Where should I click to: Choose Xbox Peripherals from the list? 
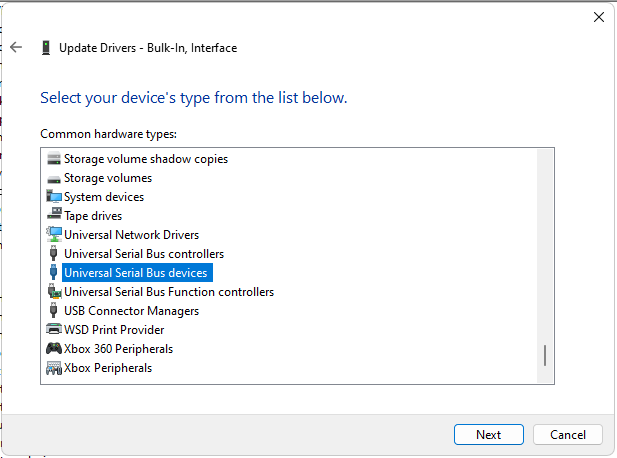(x=108, y=368)
